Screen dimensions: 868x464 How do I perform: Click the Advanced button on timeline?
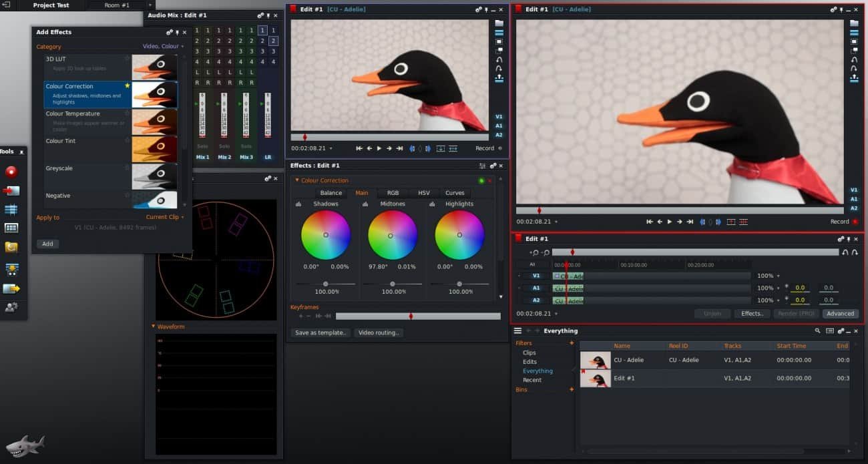click(x=840, y=314)
